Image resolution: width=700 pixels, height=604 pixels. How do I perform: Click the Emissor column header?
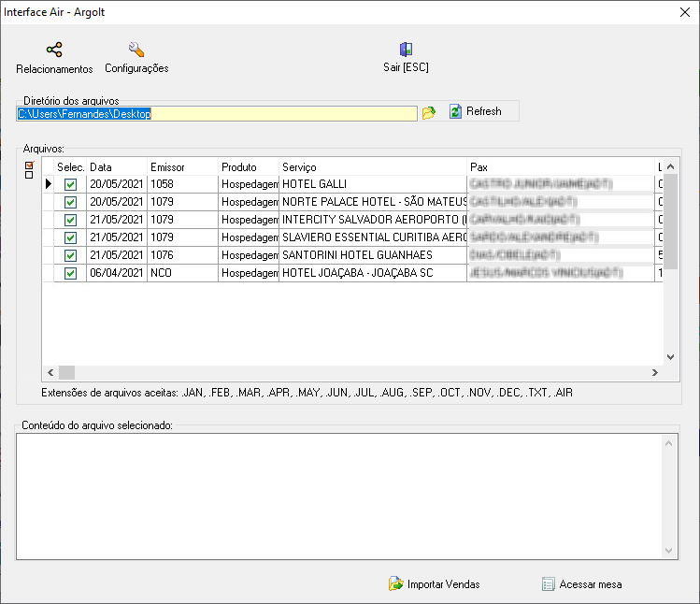182,167
